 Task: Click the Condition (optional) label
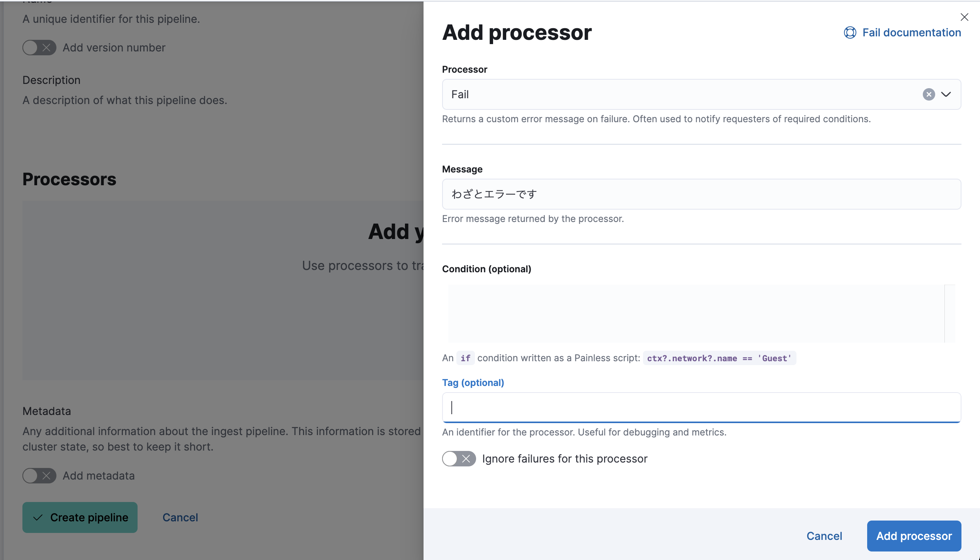(x=487, y=269)
